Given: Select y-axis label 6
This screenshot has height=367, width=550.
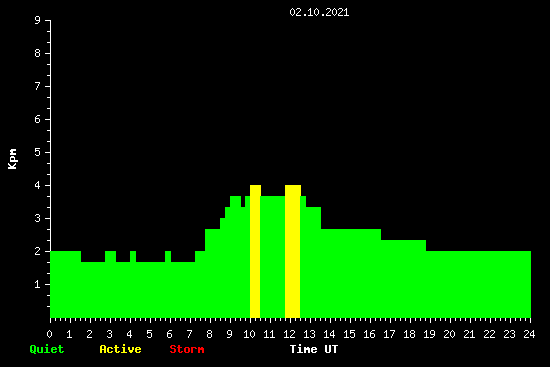Looking at the screenshot, I should (38, 119).
